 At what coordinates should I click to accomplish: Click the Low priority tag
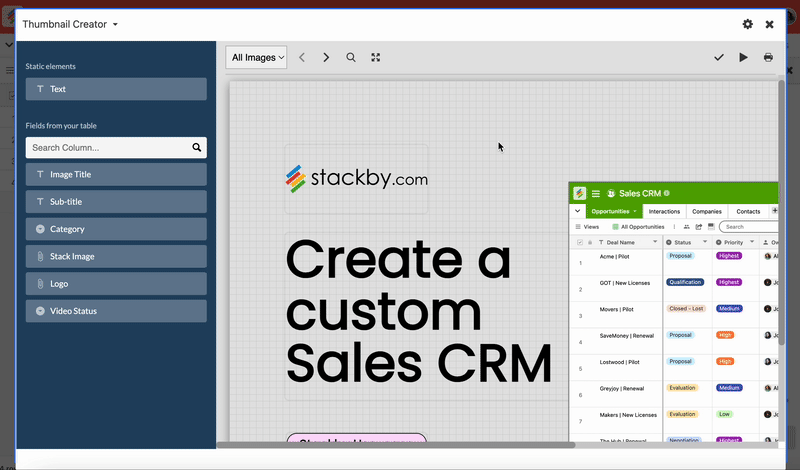[724, 414]
